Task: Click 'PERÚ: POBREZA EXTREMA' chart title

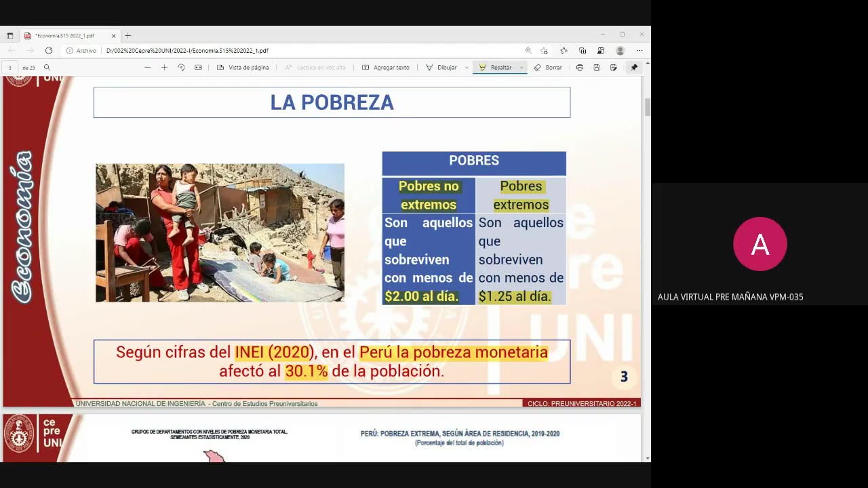Action: pos(460,434)
